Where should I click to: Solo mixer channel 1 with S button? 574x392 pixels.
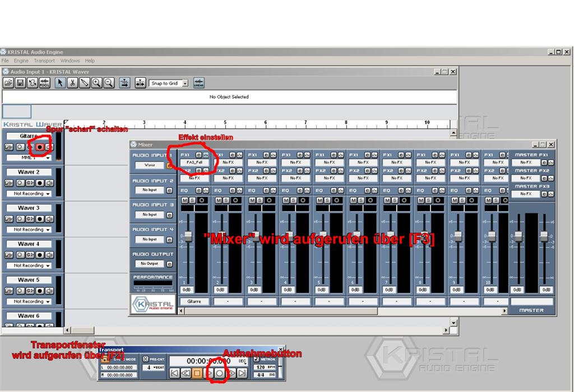pyautogui.click(x=192, y=200)
